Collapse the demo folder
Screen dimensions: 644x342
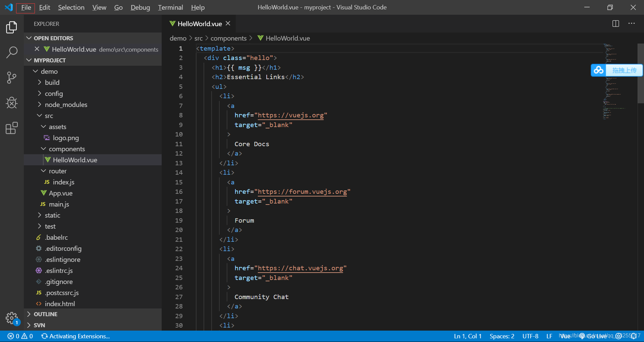click(93, 71)
